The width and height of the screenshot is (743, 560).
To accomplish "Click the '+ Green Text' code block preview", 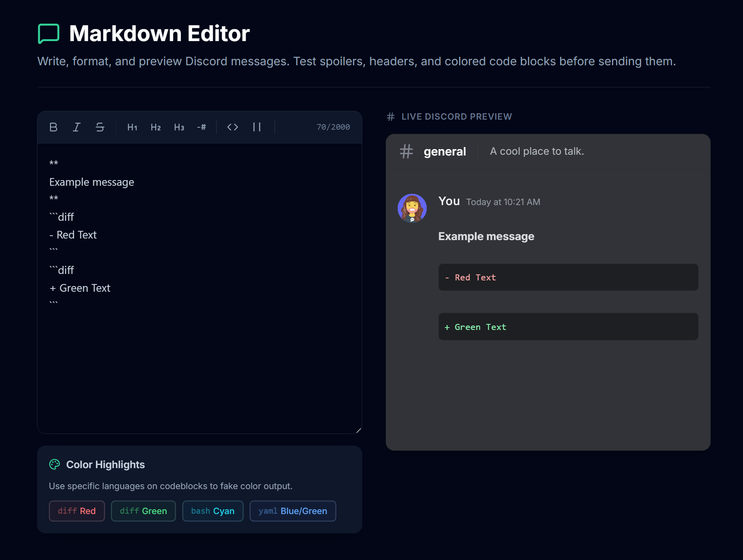I will [x=568, y=327].
